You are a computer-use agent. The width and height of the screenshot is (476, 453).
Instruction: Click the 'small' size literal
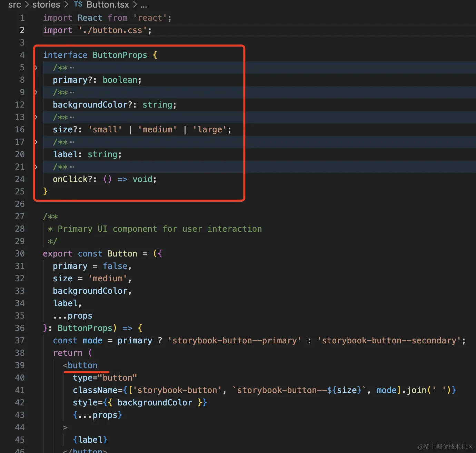coord(105,130)
